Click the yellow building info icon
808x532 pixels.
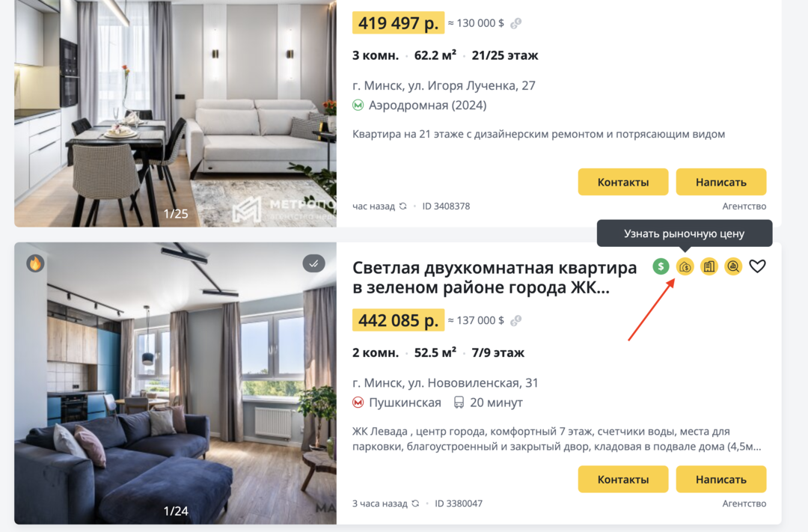(709, 266)
